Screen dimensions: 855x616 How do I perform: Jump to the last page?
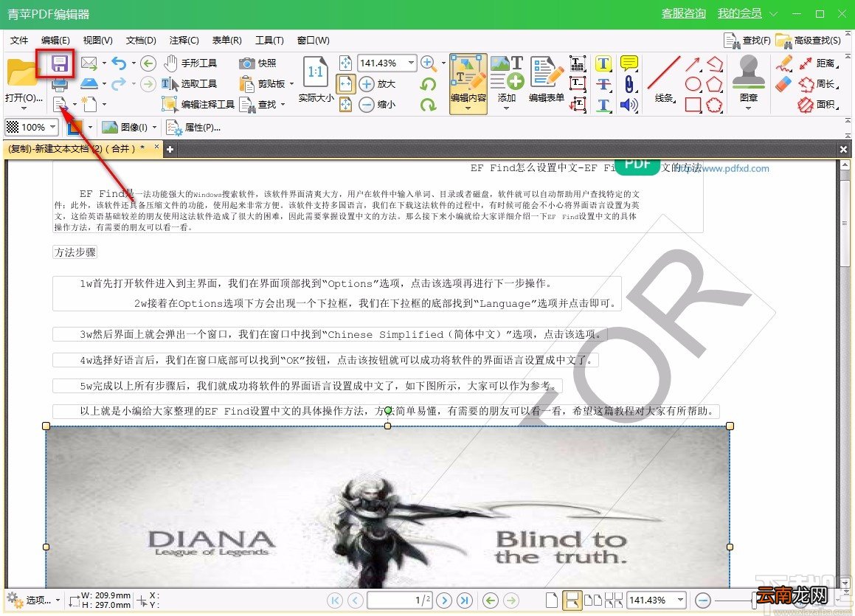pos(464,601)
